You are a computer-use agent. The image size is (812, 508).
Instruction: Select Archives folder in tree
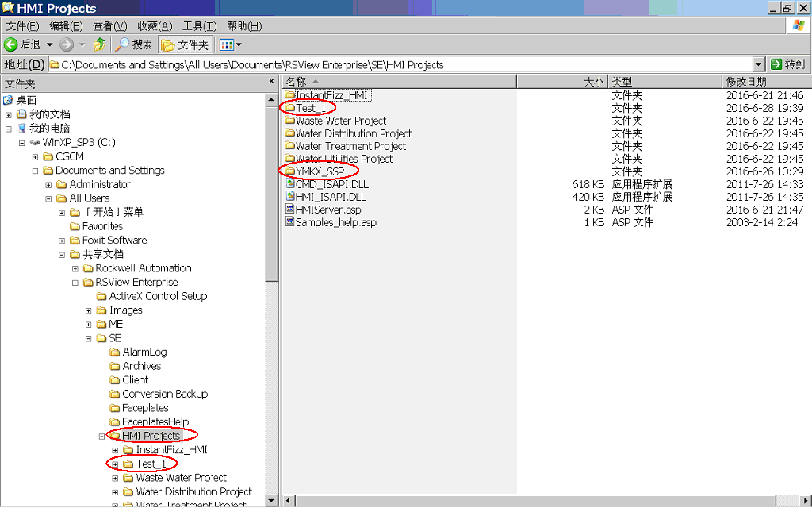136,367
